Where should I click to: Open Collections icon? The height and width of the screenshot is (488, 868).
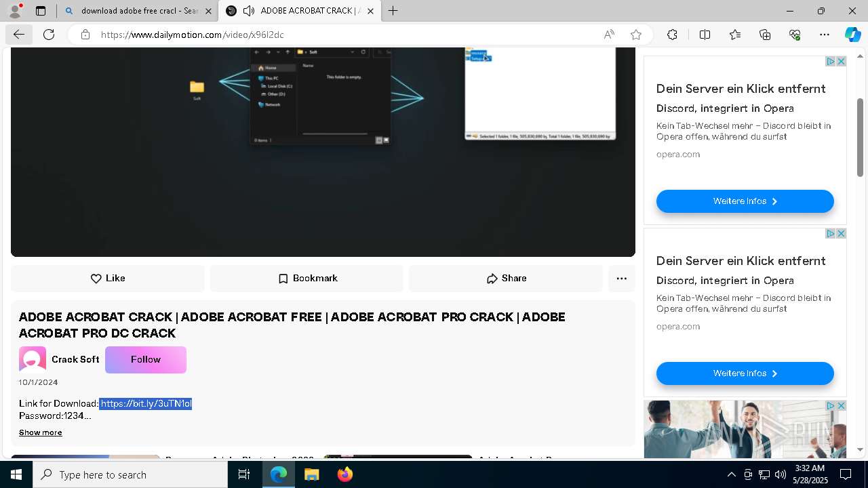765,35
